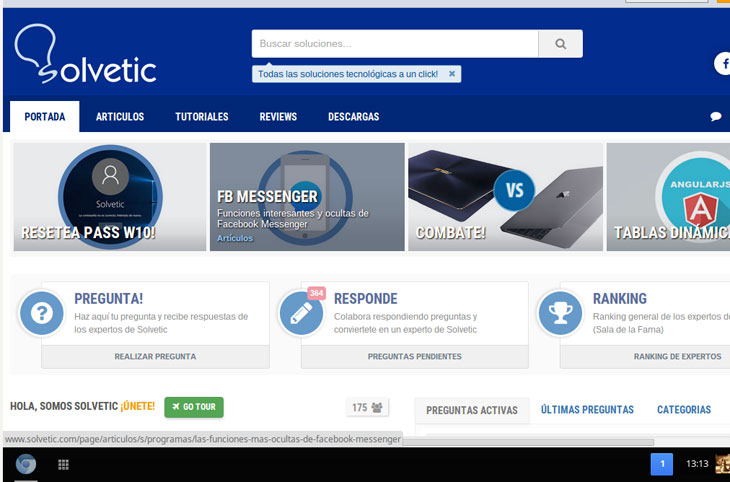Click the 175 members counter

click(367, 407)
